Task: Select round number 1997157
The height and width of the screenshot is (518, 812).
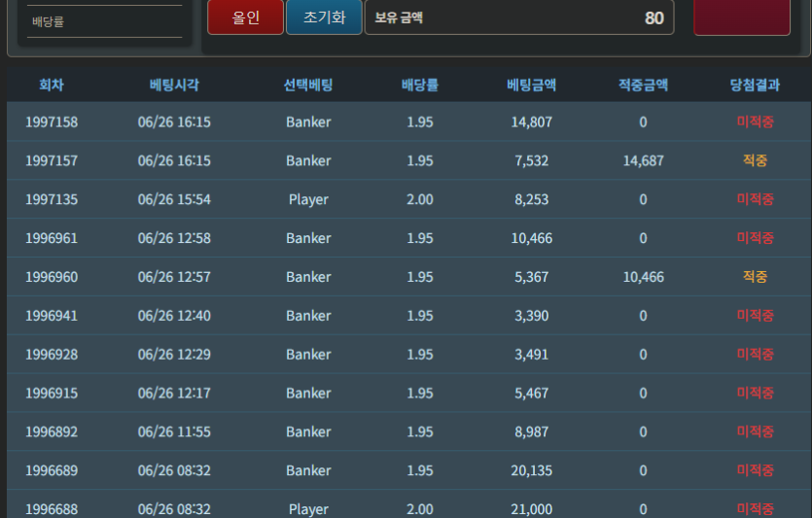Action: [x=52, y=161]
